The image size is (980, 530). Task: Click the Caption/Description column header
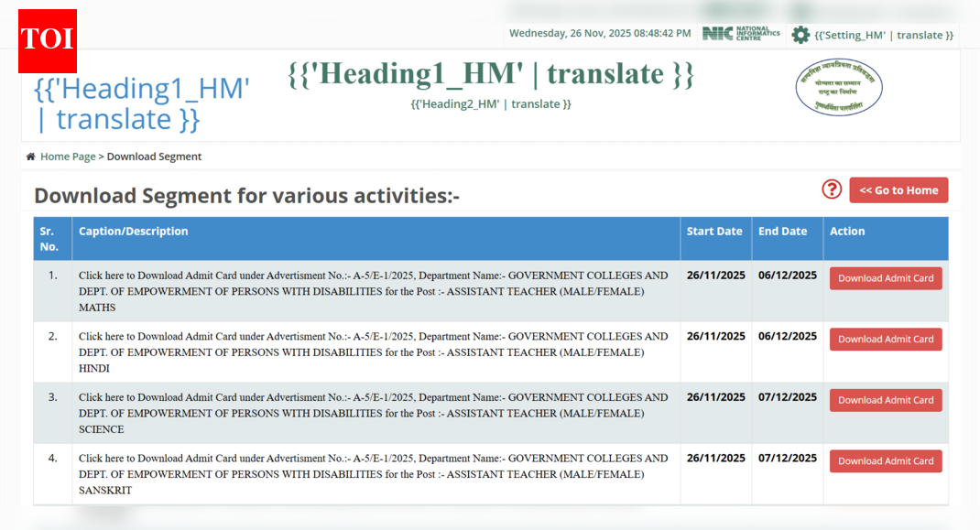tap(133, 232)
